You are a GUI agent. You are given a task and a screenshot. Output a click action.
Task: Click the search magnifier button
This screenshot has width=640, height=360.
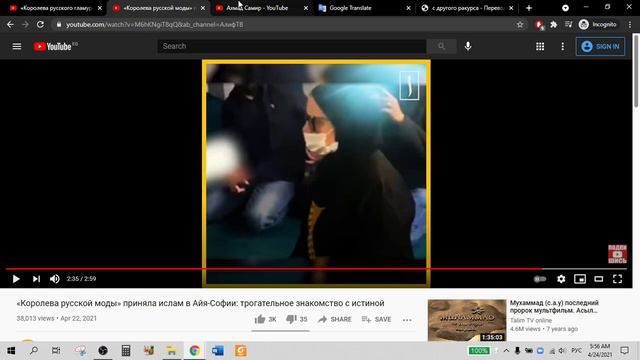441,46
